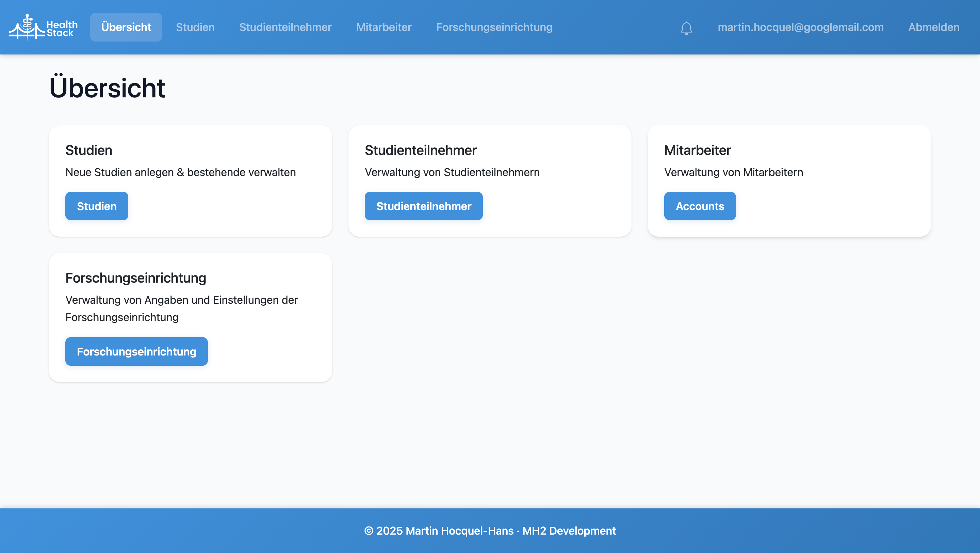Open Accounts under Mitarbeiter
980x553 pixels.
(x=700, y=206)
